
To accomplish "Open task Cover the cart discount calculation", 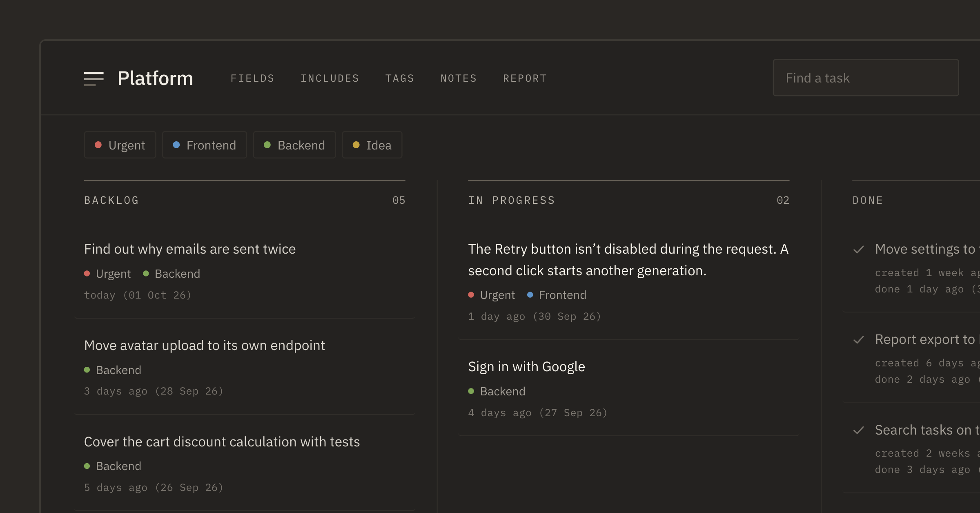I will pos(222,442).
